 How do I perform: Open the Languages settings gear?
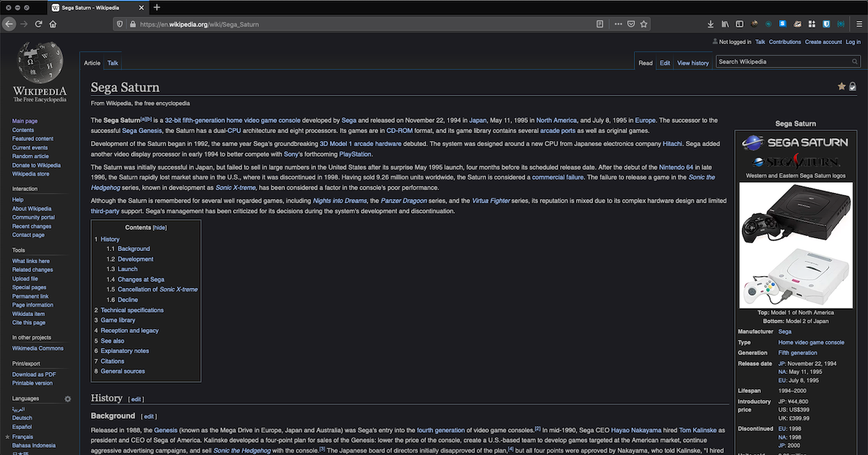click(68, 399)
